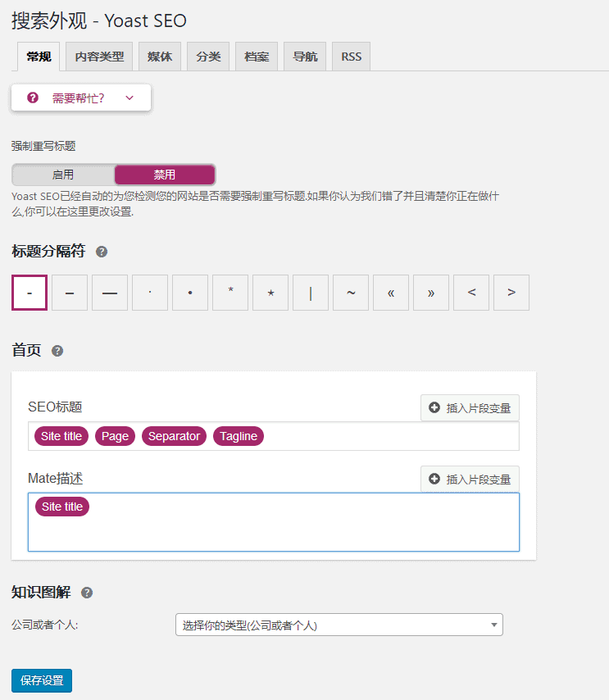Select the asterisk title separator
Screen dimensions: 609x700
[x=230, y=293]
